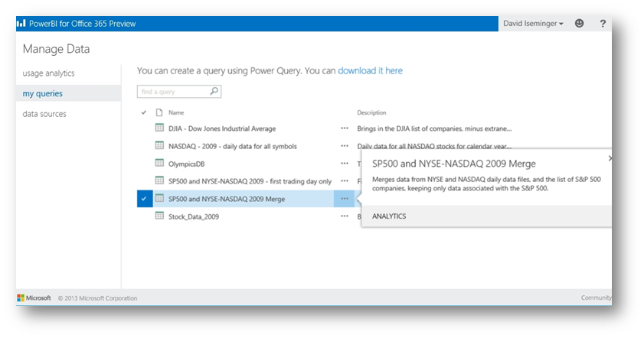The height and width of the screenshot is (338, 644).
Task: Open ellipsis menu for Stock_Data_2009 query
Action: click(345, 216)
